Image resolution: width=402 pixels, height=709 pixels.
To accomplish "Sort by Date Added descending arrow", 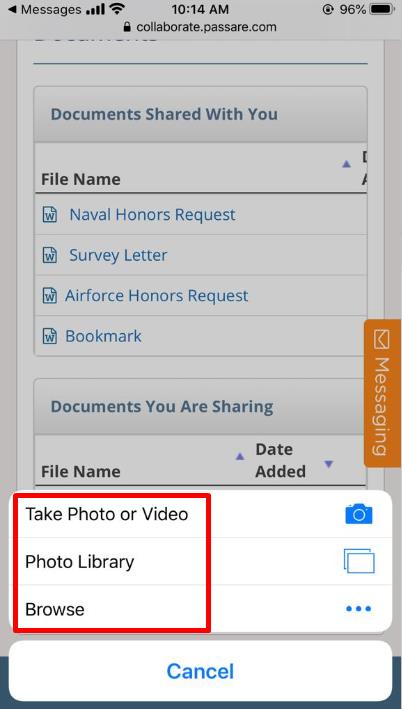I will (x=329, y=464).
